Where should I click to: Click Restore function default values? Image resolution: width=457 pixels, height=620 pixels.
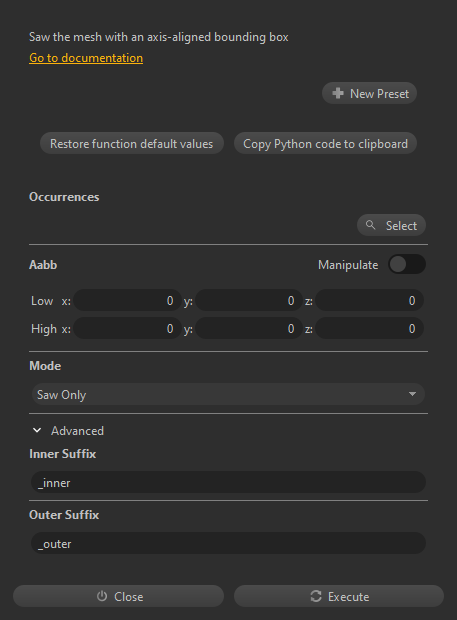[x=132, y=143]
